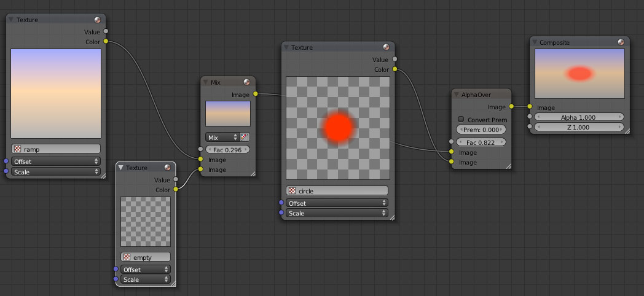Click Fac input socket on Mix node
This screenshot has height=296, width=644.
(200, 149)
